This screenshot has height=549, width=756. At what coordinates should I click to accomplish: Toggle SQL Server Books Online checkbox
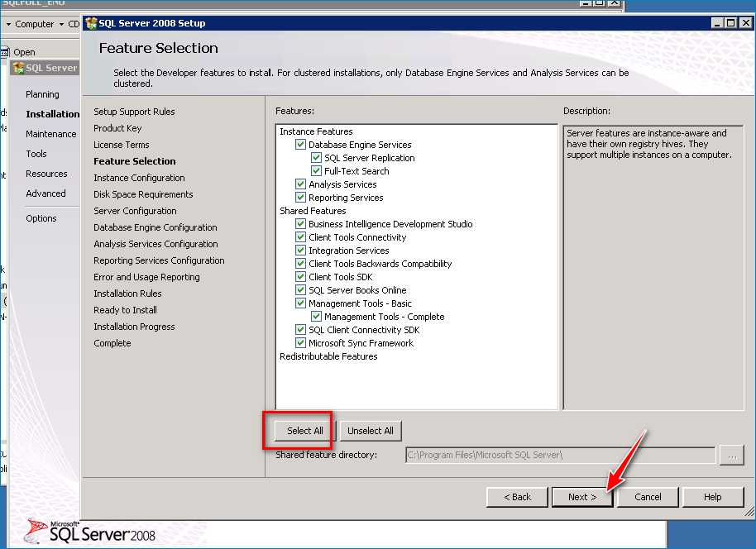click(x=300, y=289)
